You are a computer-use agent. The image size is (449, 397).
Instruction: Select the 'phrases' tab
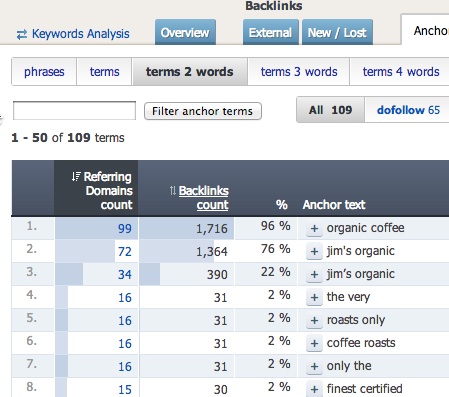click(x=44, y=72)
